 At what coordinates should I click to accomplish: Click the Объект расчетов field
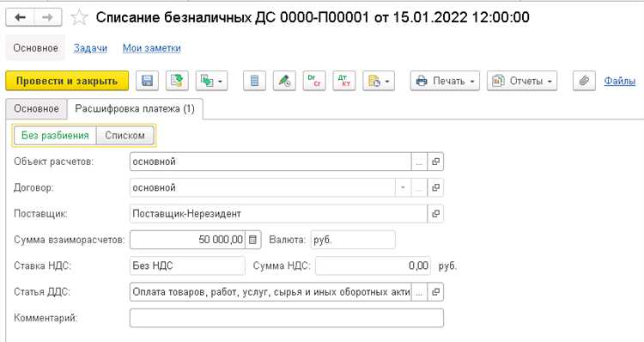[270, 162]
